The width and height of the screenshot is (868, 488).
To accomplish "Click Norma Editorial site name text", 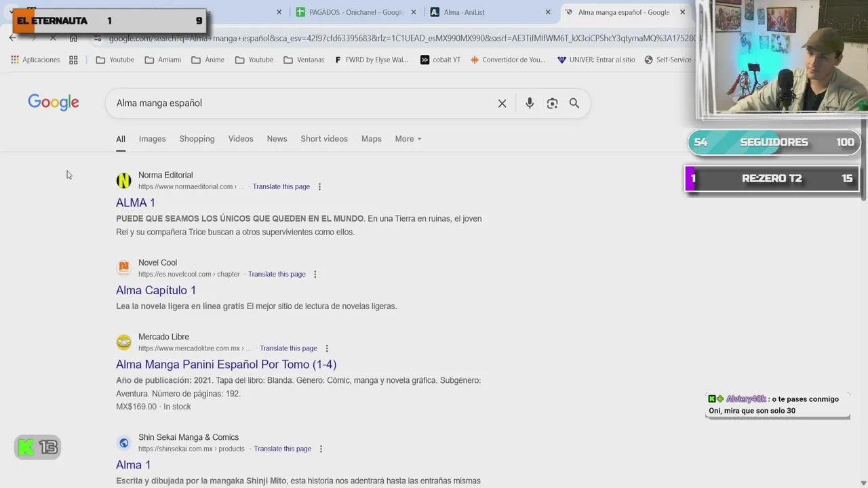I will click(x=165, y=175).
